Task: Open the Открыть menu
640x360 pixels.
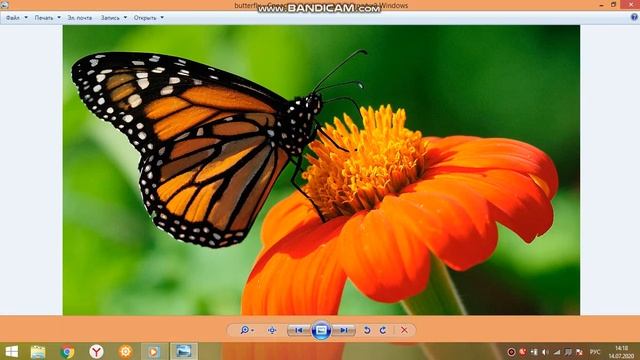Action: click(x=149, y=18)
